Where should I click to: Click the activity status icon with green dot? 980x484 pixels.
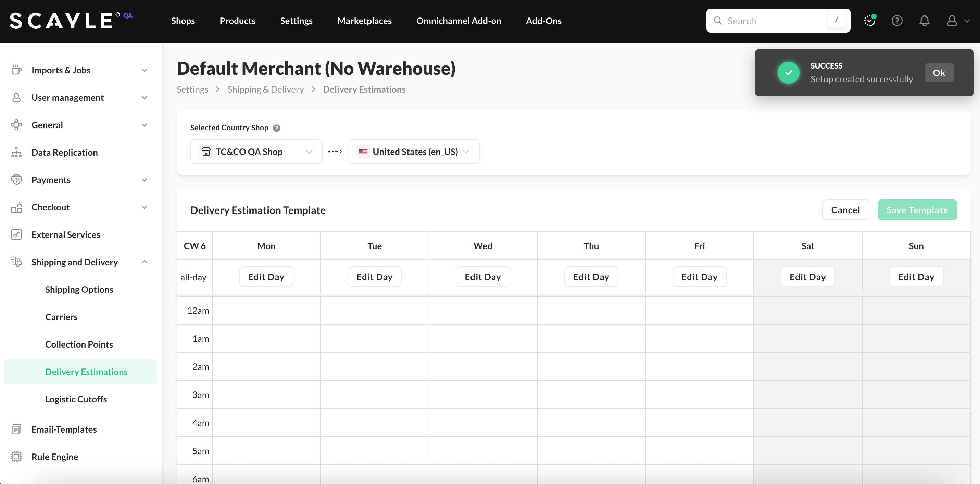869,21
